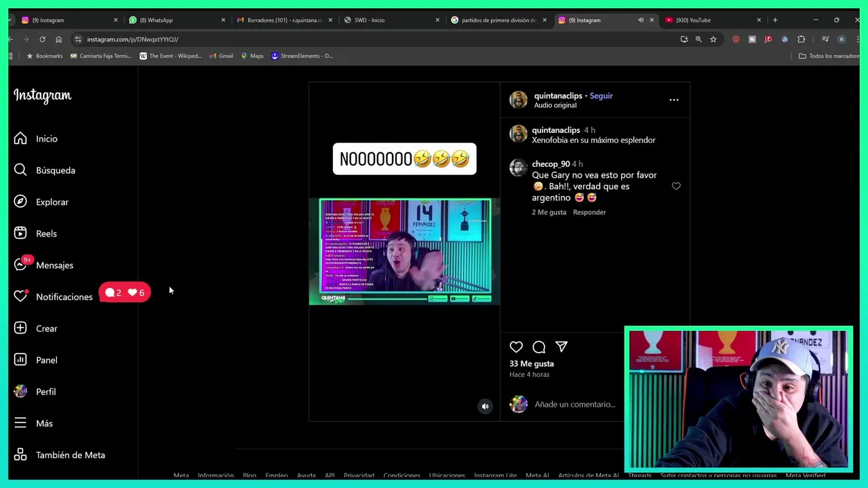
Task: Click site info icon in address bar
Action: (x=78, y=39)
